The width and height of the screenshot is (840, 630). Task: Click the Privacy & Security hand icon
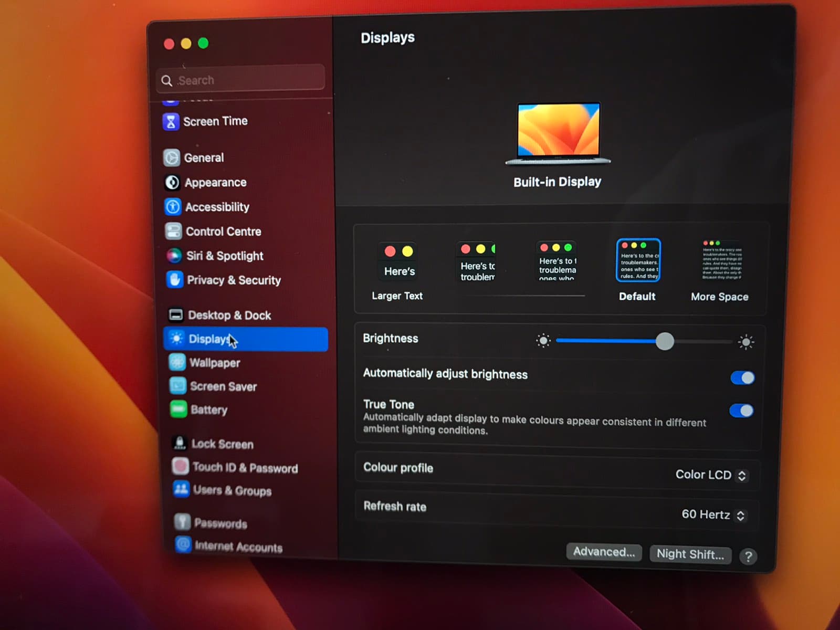(x=174, y=279)
